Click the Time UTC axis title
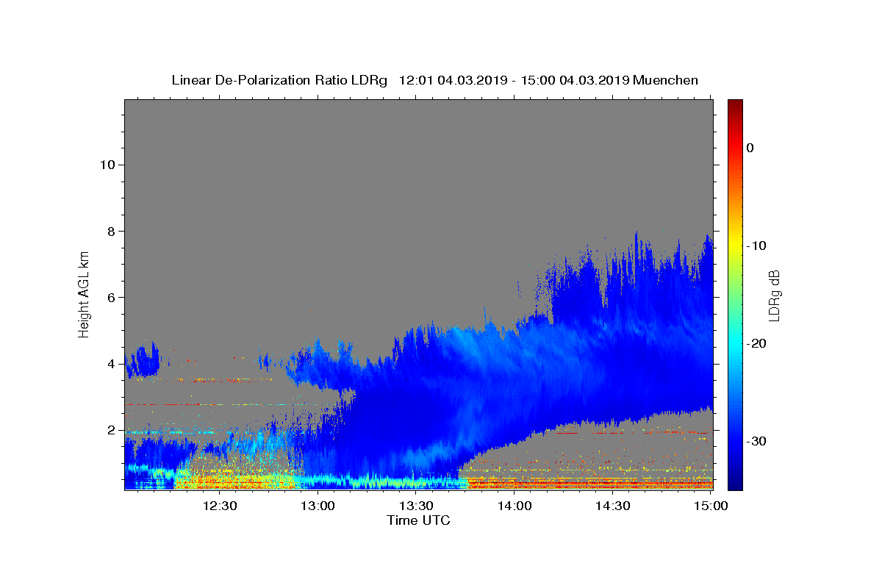The image size is (882, 588). [x=418, y=520]
